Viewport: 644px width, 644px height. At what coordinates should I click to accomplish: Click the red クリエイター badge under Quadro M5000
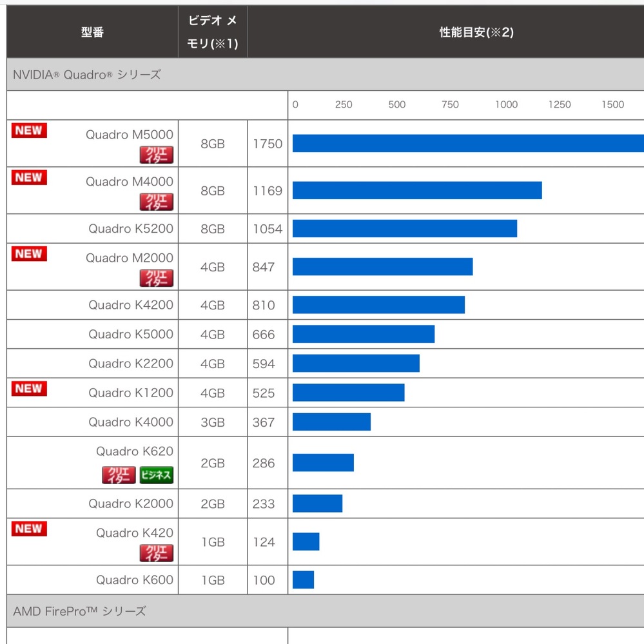tap(157, 155)
